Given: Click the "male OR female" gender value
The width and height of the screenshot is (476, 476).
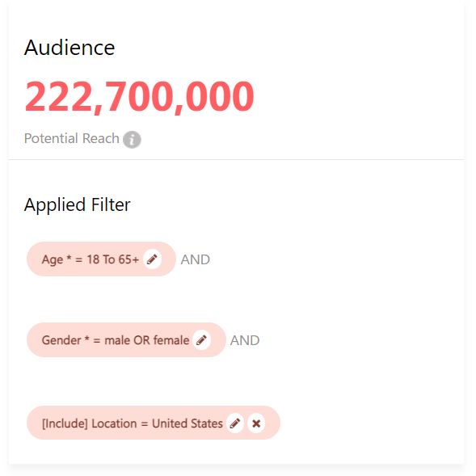Looking at the screenshot, I should click(x=147, y=340).
